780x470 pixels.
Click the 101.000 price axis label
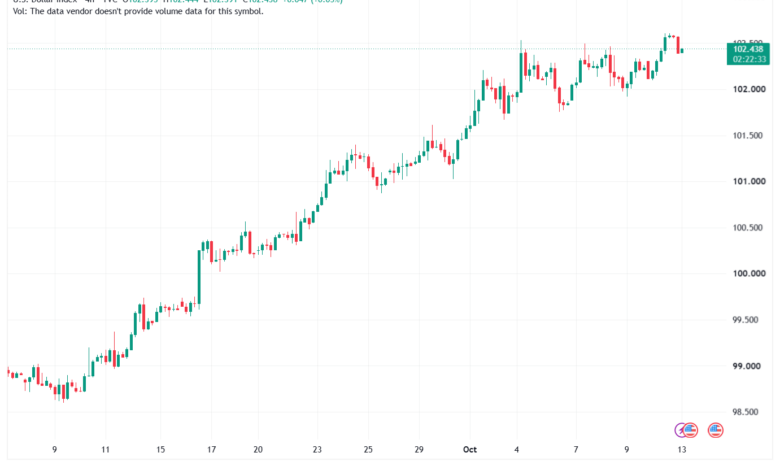pos(749,182)
